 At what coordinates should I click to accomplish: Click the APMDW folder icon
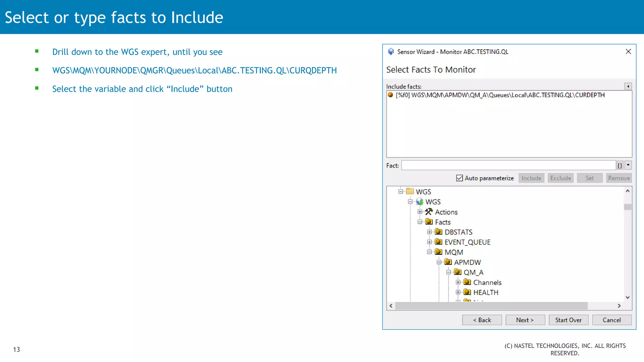[448, 262]
